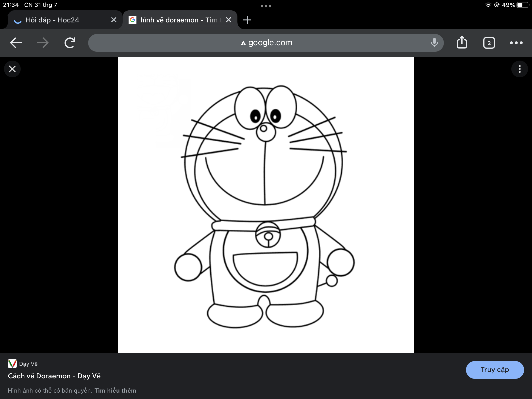Open the share sheet icon
This screenshot has width=532, height=399.
pyautogui.click(x=462, y=42)
